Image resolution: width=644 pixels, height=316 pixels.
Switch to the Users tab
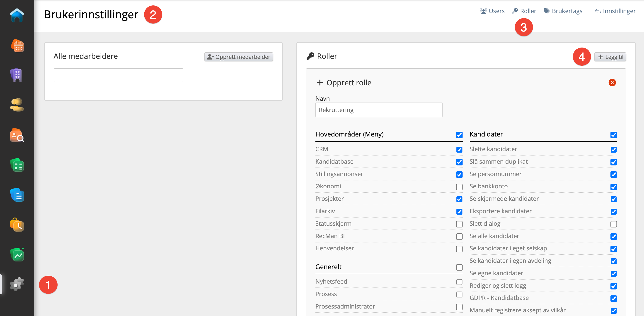click(492, 11)
